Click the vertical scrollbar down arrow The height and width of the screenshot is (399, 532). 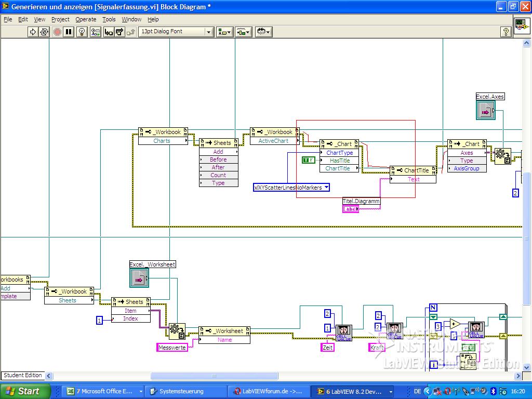coord(527,367)
